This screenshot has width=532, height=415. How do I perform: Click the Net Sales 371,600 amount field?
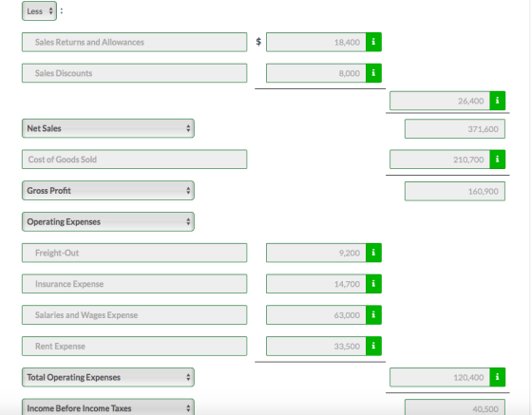(x=455, y=129)
